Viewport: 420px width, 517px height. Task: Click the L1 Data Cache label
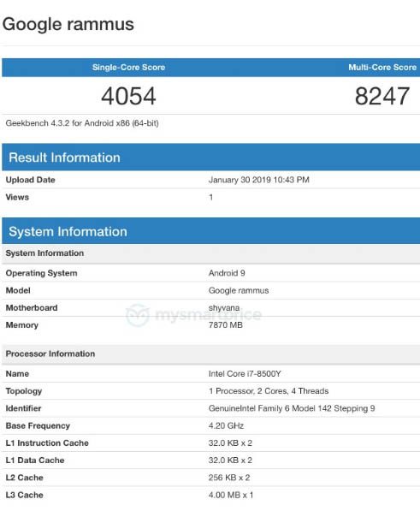(35, 461)
